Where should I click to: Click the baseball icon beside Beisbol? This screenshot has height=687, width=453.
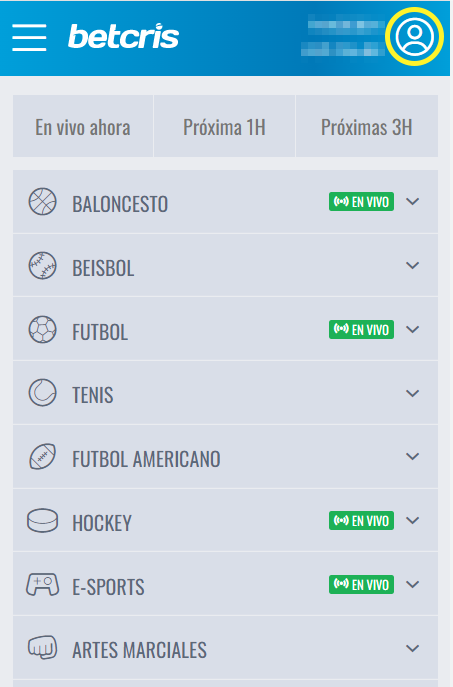(x=42, y=266)
